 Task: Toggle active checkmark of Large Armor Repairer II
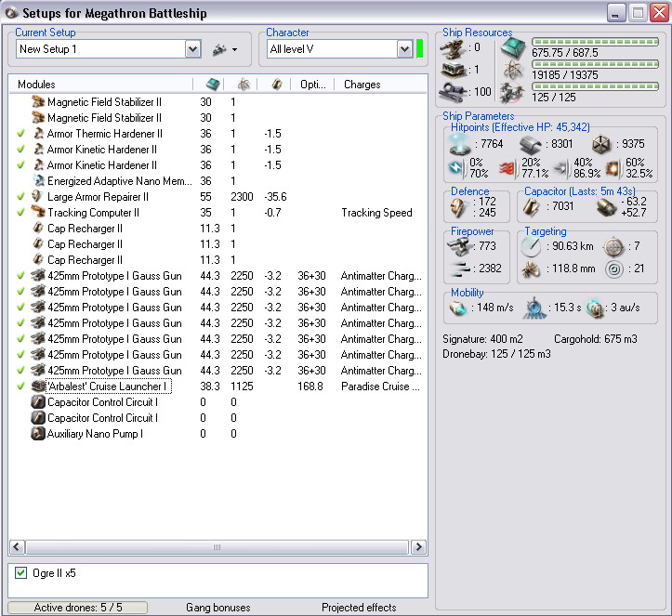click(20, 197)
